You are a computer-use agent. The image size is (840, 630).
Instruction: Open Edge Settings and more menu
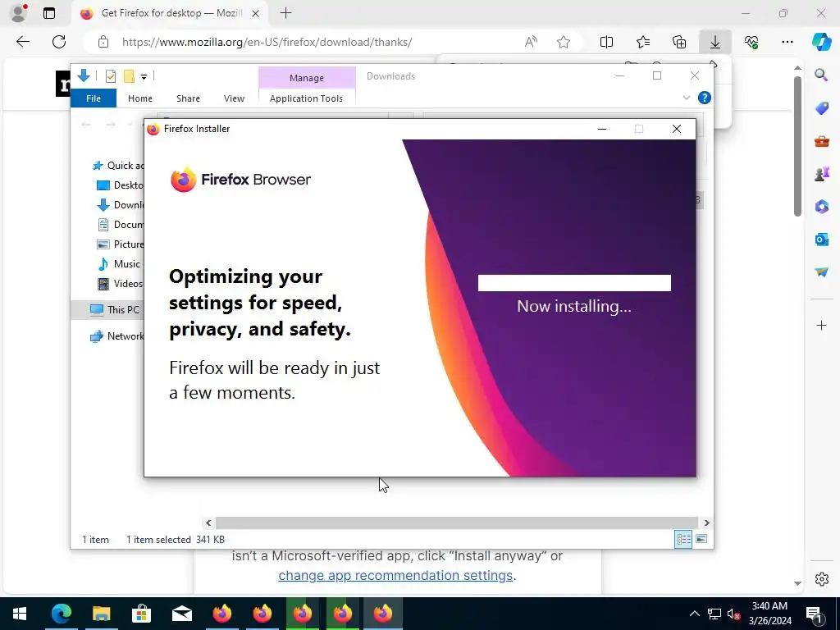787,42
